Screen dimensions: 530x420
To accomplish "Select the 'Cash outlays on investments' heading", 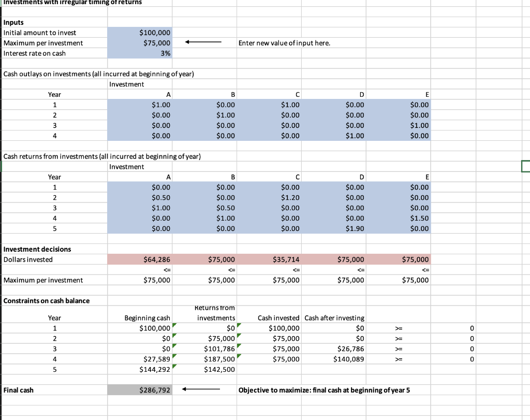I will pos(99,74).
